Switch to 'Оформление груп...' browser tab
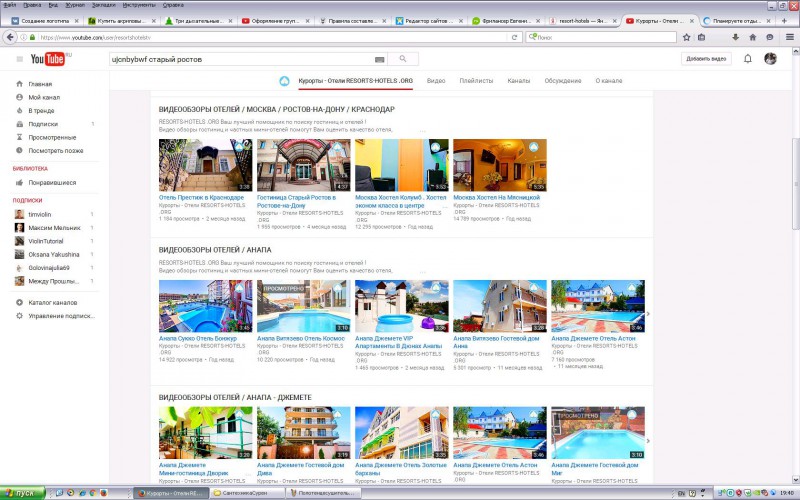The image size is (800, 500). point(276,21)
